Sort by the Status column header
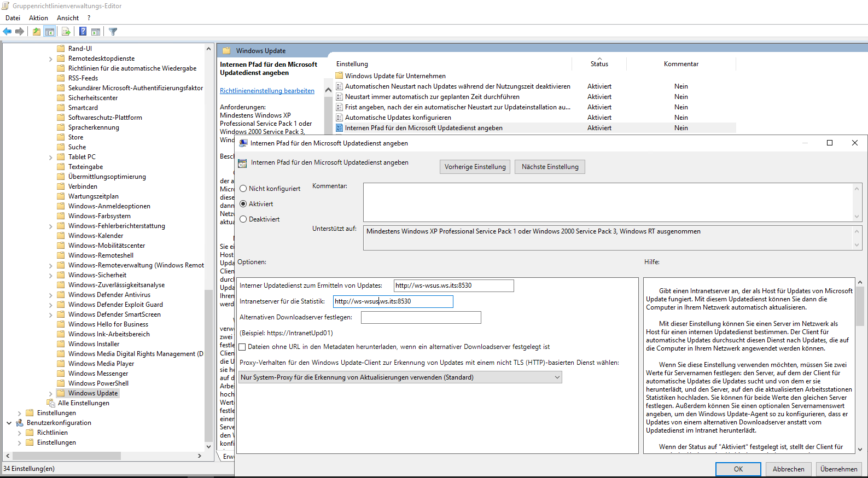 pyautogui.click(x=599, y=64)
